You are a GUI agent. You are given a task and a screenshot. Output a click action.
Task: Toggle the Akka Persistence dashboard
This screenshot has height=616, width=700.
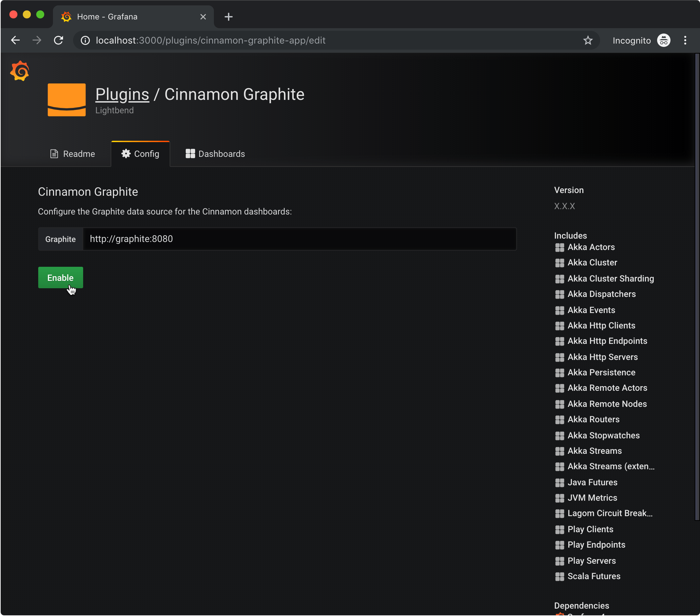tap(600, 372)
